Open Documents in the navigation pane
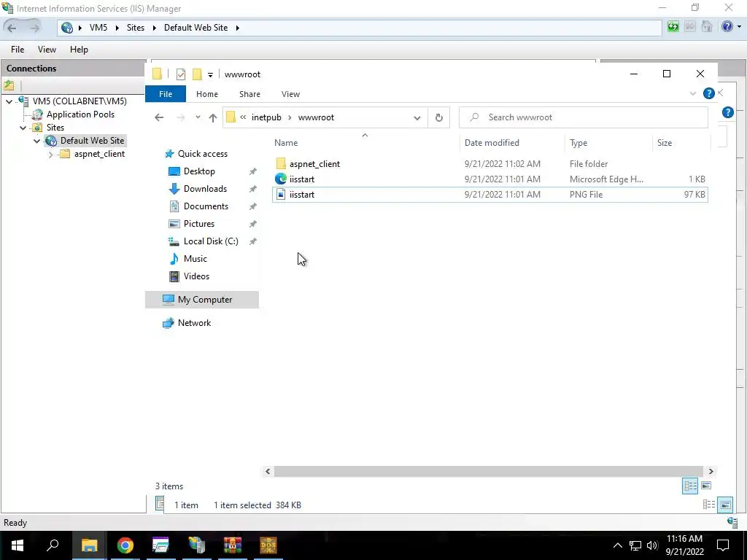Screen dimensions: 747x560 (x=206, y=206)
